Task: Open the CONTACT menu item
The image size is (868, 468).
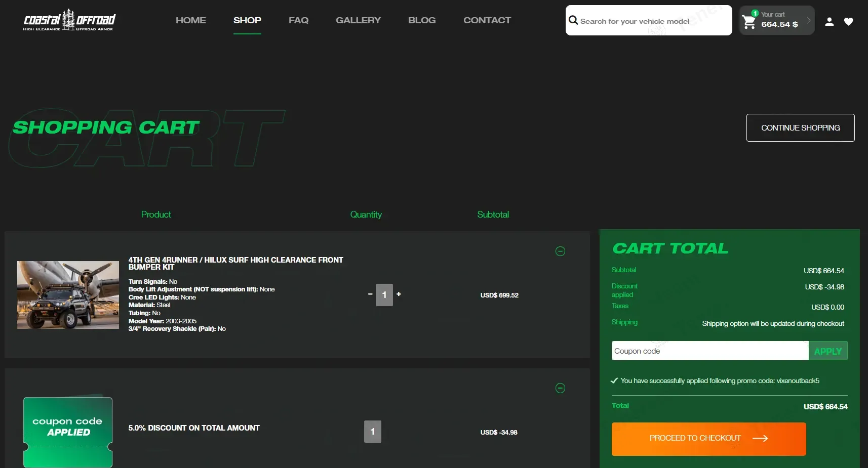Action: (x=487, y=20)
